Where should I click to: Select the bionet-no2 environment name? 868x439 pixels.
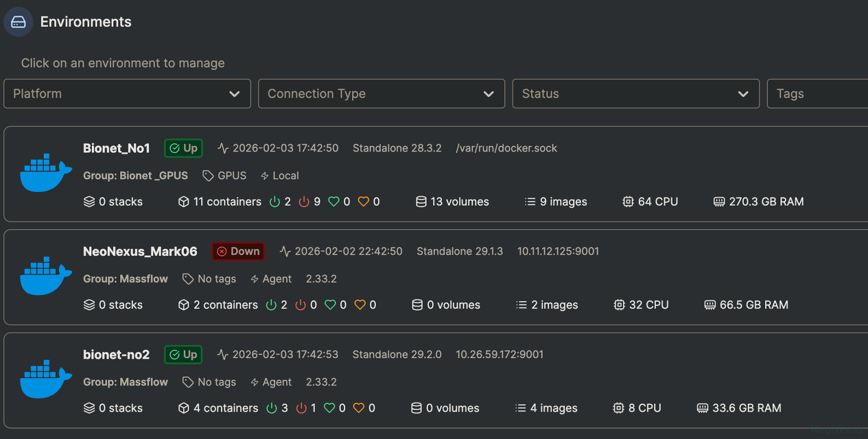[x=116, y=355]
